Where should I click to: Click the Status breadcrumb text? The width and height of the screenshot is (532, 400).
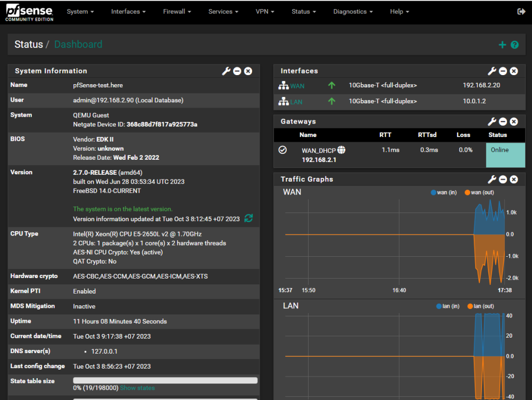pos(29,45)
